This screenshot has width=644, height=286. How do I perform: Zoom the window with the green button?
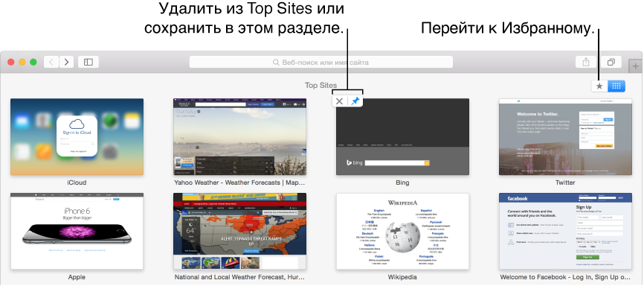click(33, 62)
